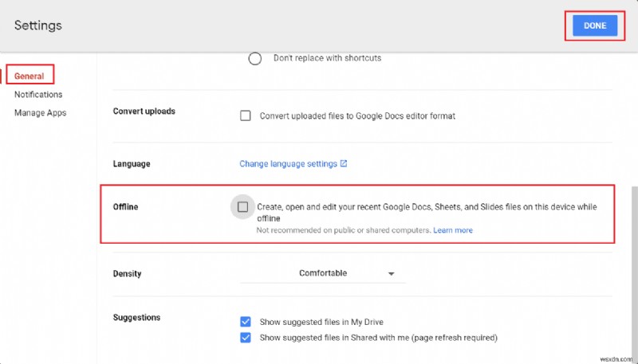This screenshot has height=364, width=638.
Task: Click the Offline description text about recent files
Action: (x=427, y=207)
